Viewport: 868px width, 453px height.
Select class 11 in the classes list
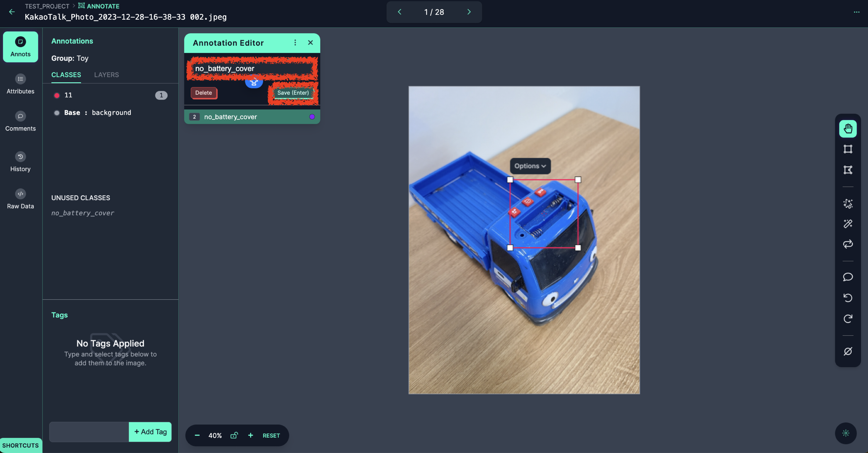[111, 95]
